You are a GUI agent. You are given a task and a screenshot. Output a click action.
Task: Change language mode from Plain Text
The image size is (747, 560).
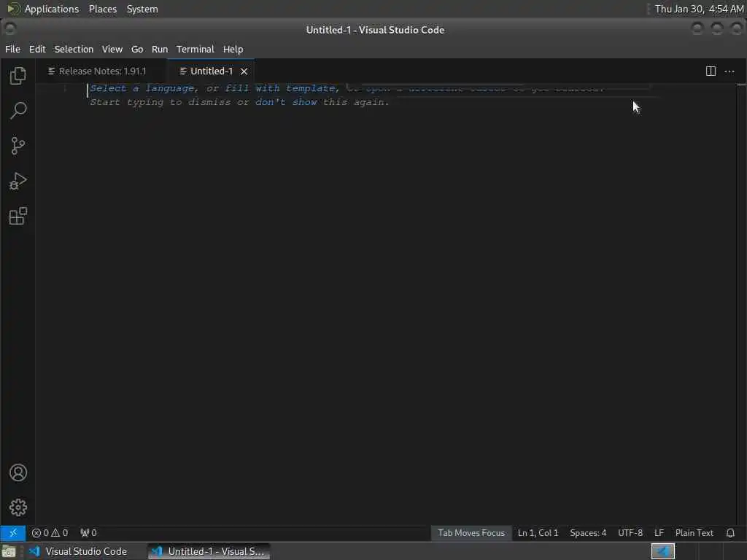(x=694, y=533)
